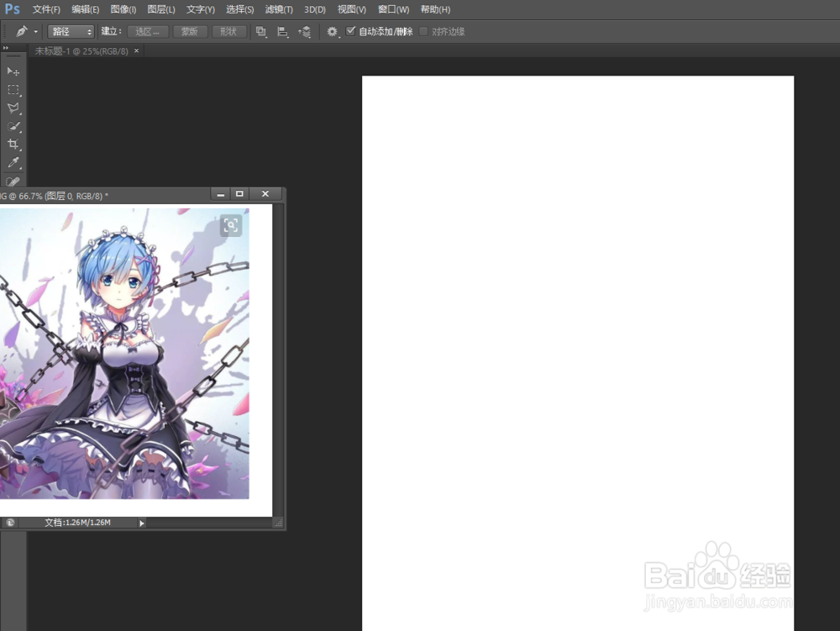Open the 选择(S) menu

point(239,9)
